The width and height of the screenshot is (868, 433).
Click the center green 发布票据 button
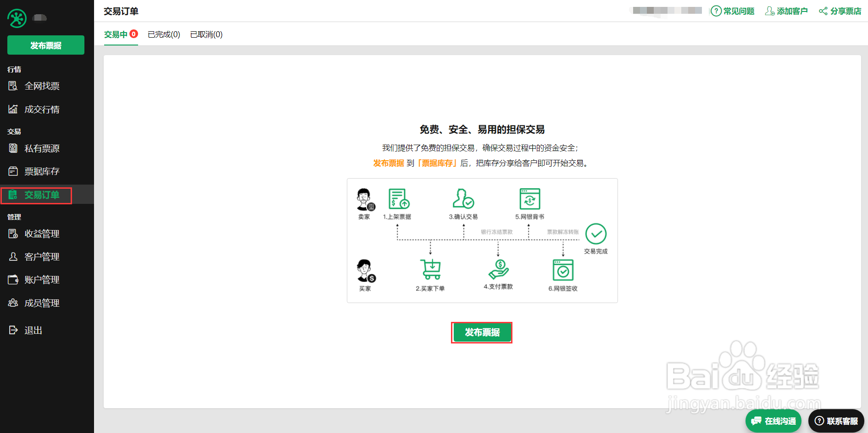coord(482,332)
